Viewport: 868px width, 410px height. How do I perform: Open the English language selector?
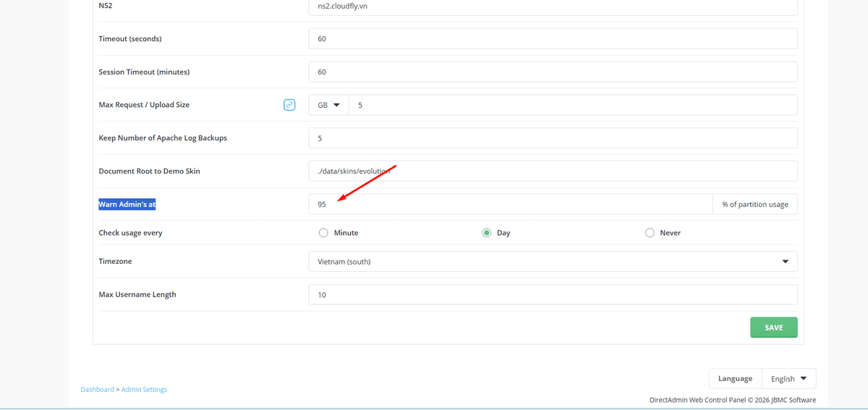(x=788, y=378)
